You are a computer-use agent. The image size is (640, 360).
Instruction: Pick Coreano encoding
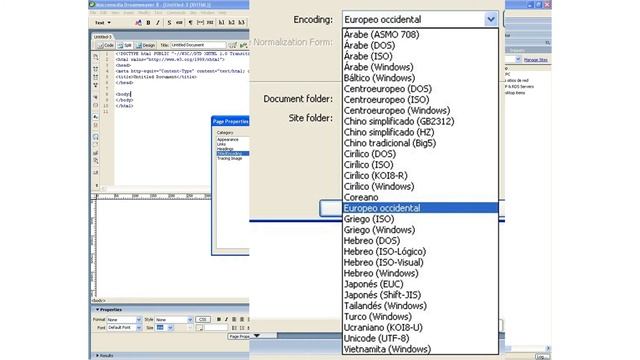(x=420, y=197)
